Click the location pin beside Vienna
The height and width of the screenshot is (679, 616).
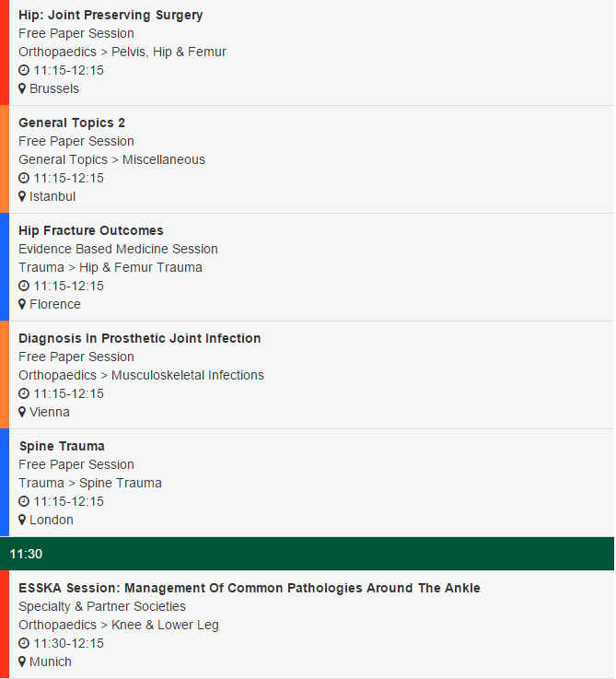22,412
